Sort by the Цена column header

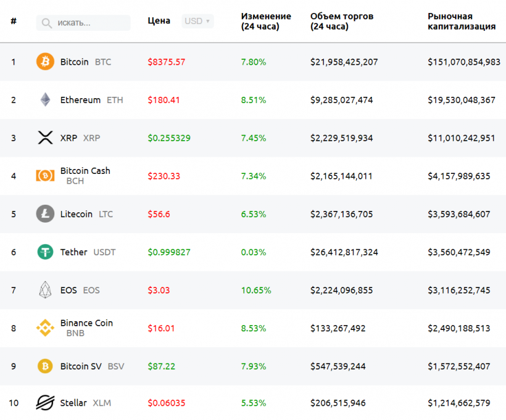click(159, 21)
